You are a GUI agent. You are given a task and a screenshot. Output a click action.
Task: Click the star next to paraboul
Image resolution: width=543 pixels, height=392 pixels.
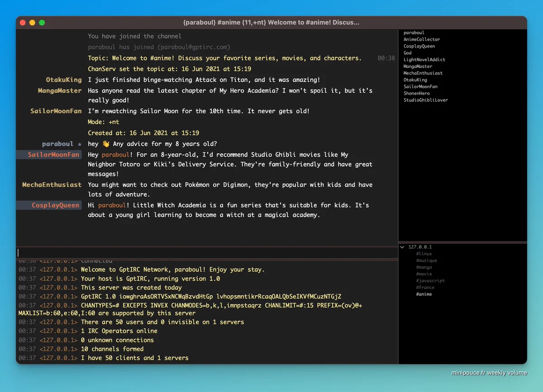pyautogui.click(x=80, y=144)
